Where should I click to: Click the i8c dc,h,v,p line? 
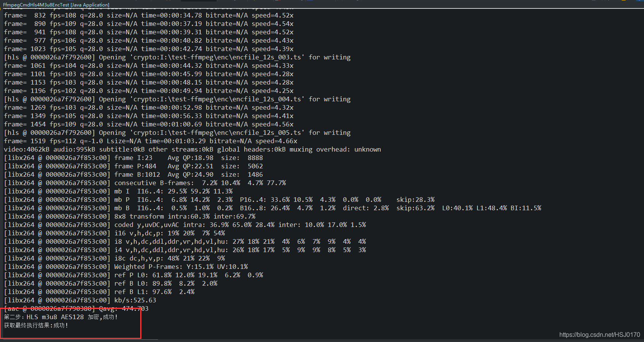pos(114,258)
